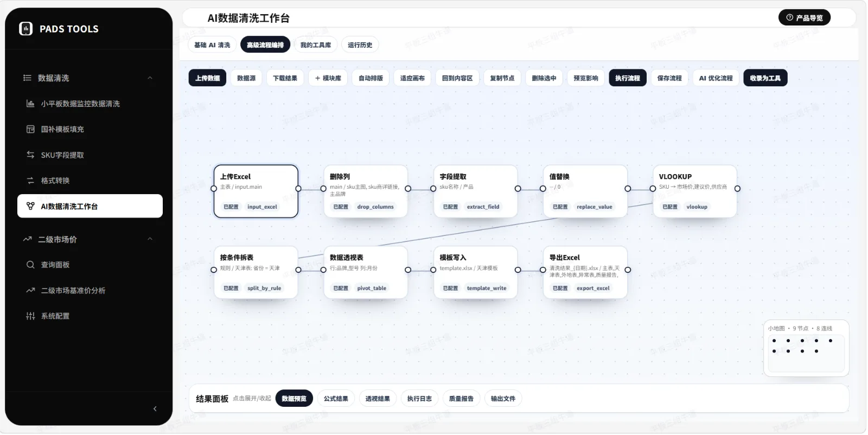Click the VLOOKUP node output port
This screenshot has height=435, width=868.
[737, 189]
